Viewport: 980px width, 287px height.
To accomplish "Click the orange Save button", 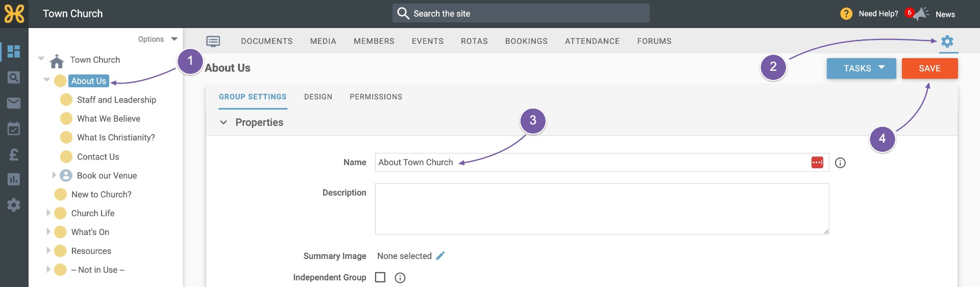I will click(x=929, y=68).
